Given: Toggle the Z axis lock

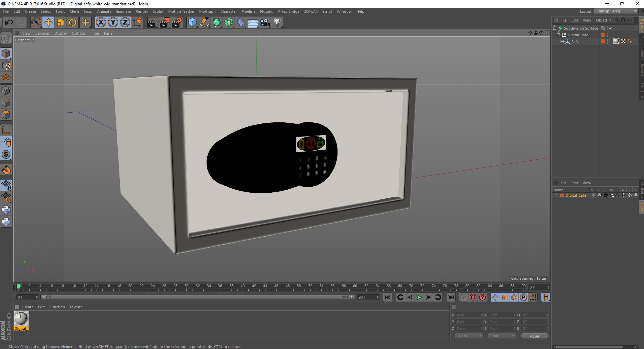Looking at the screenshot, I should [x=125, y=23].
